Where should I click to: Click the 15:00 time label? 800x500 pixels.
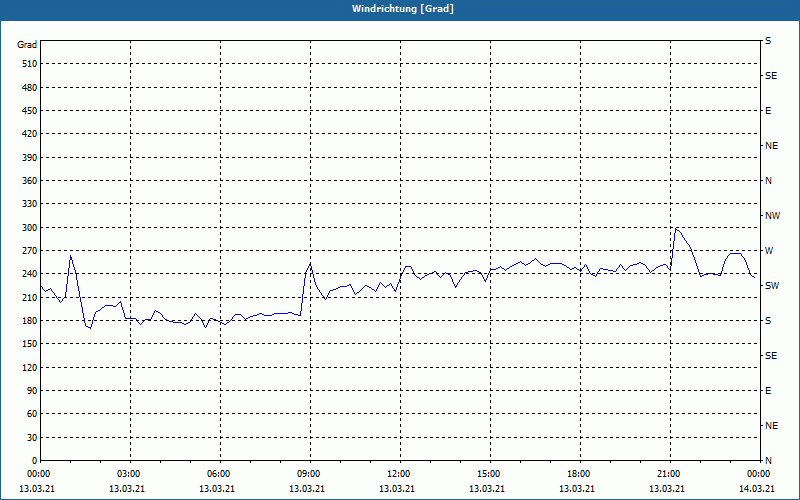[x=489, y=474]
